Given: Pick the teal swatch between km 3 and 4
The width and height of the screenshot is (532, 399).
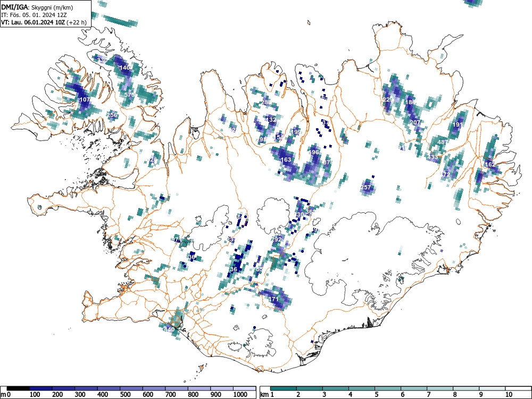Looking at the screenshot, I should [336, 388].
